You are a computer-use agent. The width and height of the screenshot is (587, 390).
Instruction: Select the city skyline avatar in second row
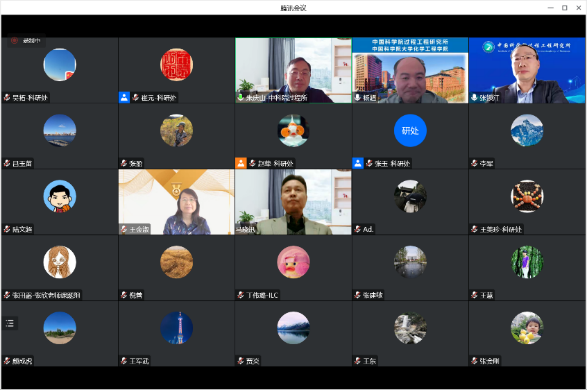[x=60, y=131]
